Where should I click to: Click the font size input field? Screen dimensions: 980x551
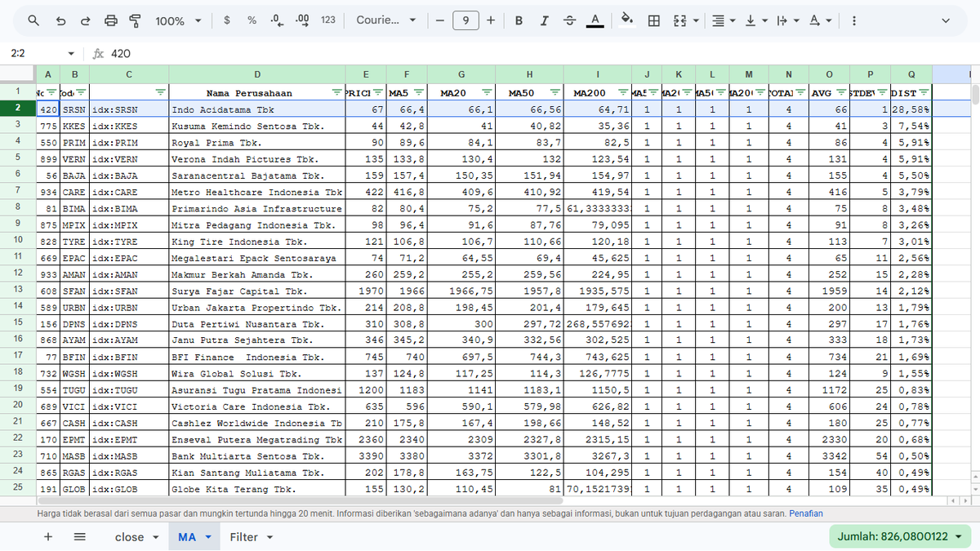click(465, 20)
